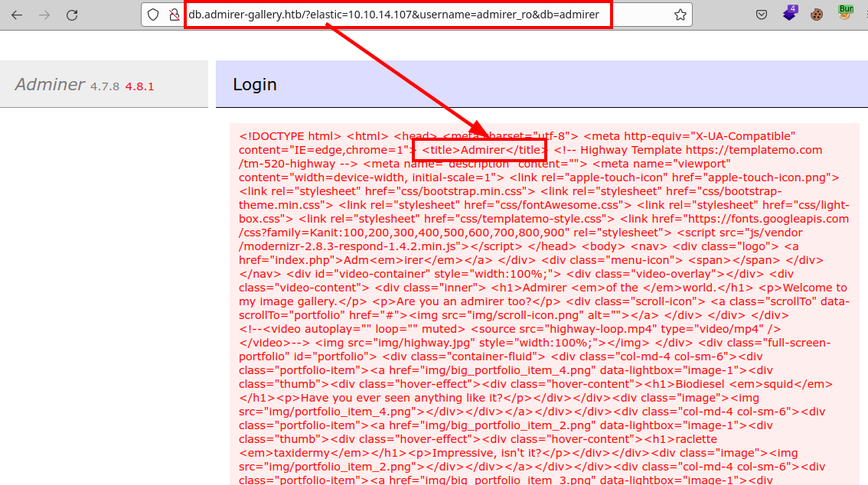This screenshot has width=868, height=485.
Task: Open the tracking protection shield icon
Action: (153, 15)
